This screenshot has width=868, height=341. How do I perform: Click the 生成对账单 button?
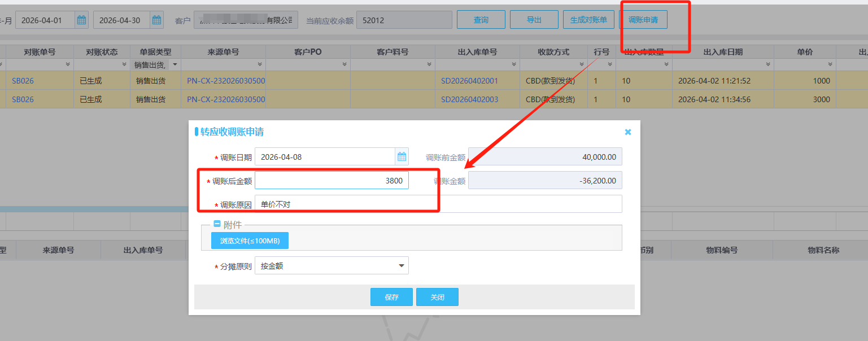(x=588, y=20)
